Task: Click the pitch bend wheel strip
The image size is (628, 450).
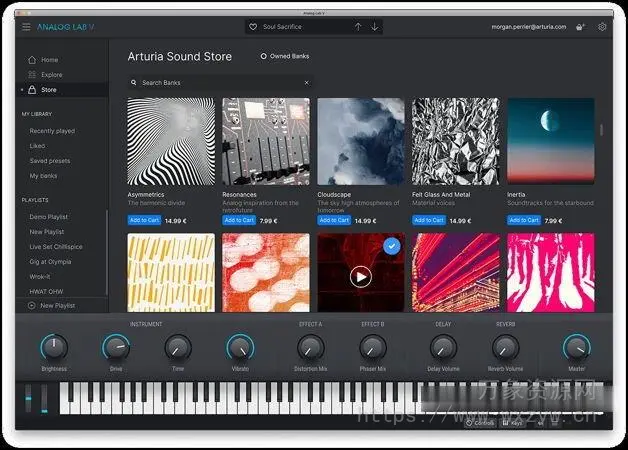Action: click(28, 398)
